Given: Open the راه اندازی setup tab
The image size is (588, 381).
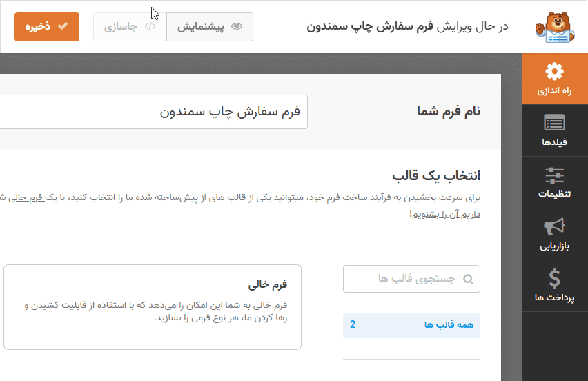Looking at the screenshot, I should (x=555, y=79).
